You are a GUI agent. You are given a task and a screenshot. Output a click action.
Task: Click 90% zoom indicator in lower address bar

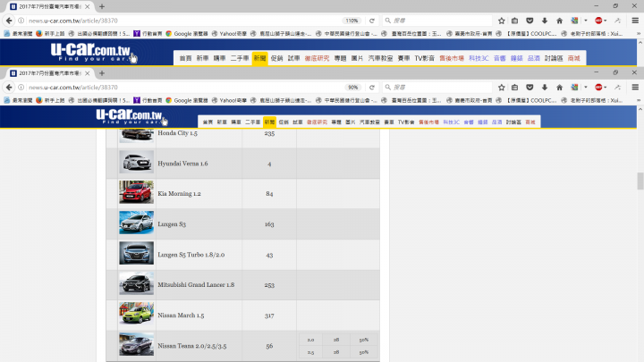352,87
